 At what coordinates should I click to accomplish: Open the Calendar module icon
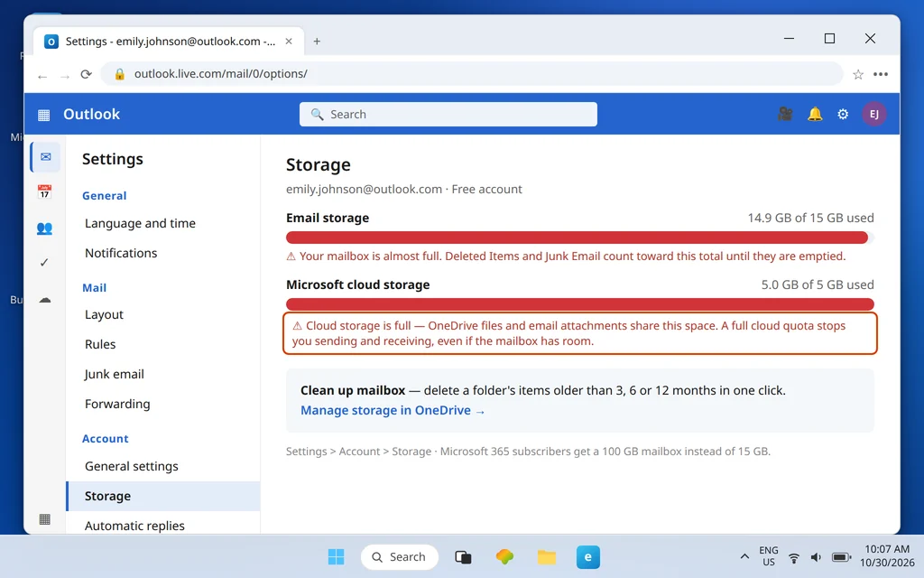(44, 191)
